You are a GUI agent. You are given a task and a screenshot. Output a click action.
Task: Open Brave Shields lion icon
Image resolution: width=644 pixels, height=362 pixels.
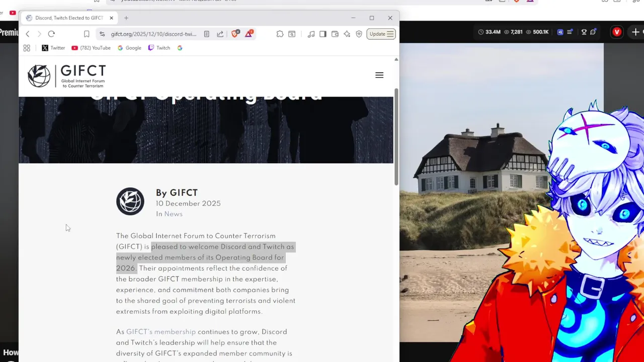pyautogui.click(x=235, y=34)
